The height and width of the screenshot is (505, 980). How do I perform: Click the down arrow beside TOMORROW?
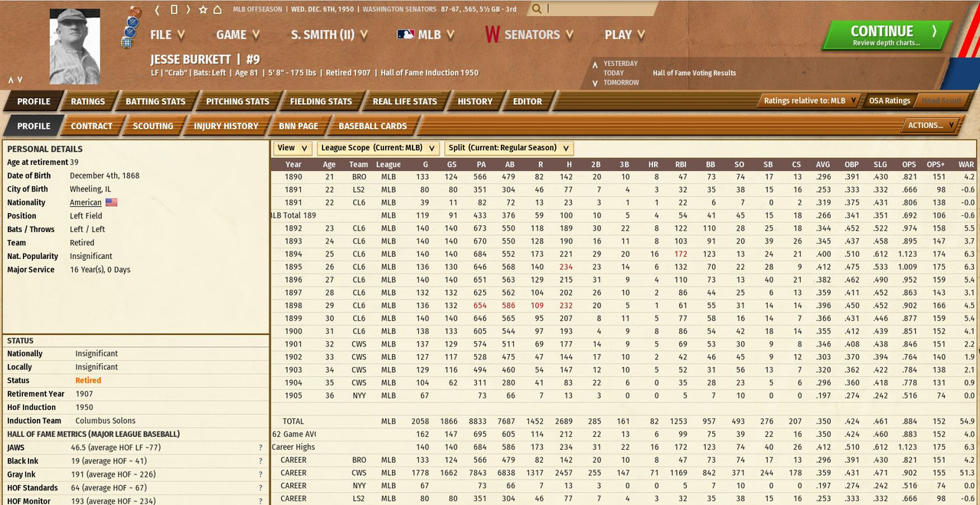pyautogui.click(x=595, y=83)
